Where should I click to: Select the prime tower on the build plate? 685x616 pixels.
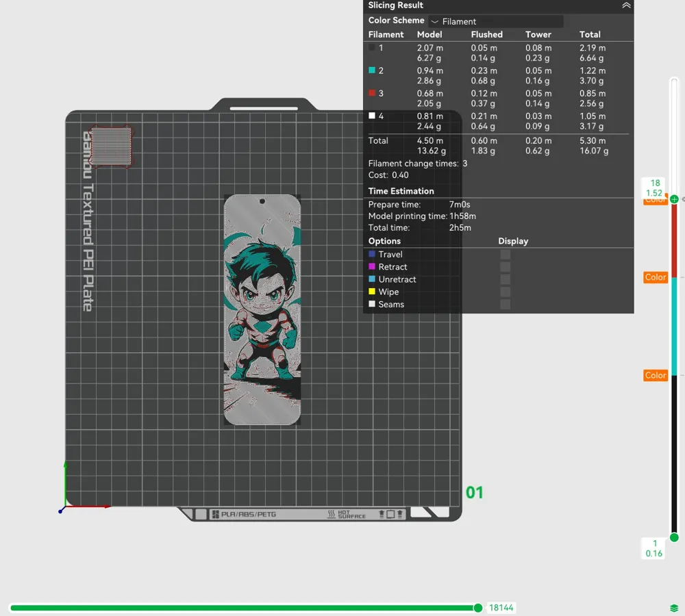point(112,146)
